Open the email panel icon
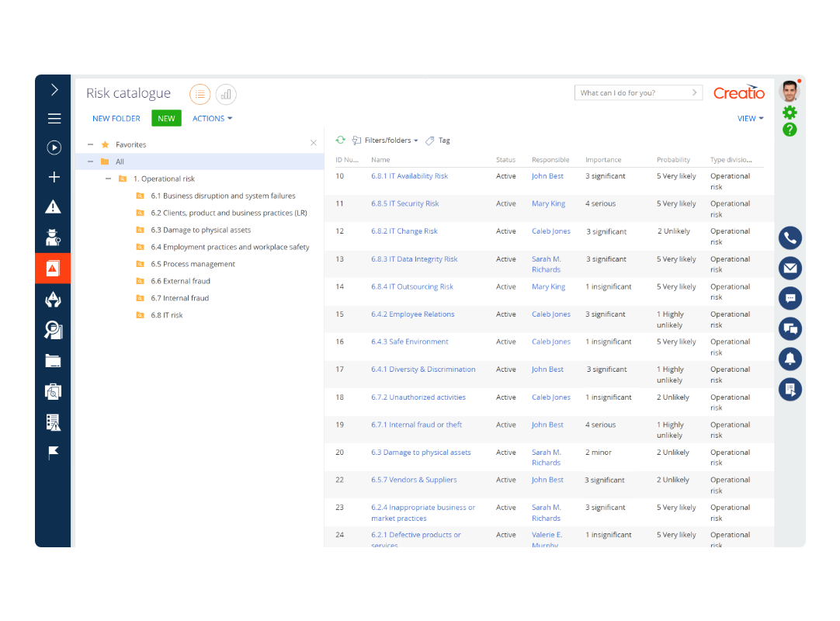Viewport: 840px width, 621px height. pos(790,269)
